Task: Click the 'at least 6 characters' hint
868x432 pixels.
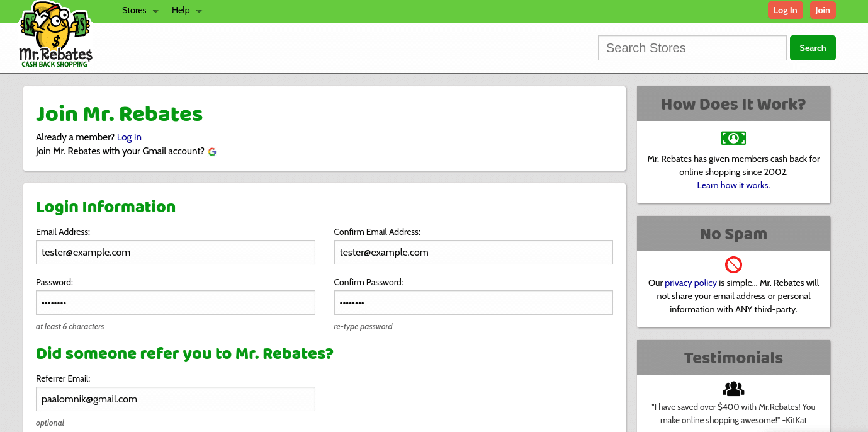Action: click(70, 327)
